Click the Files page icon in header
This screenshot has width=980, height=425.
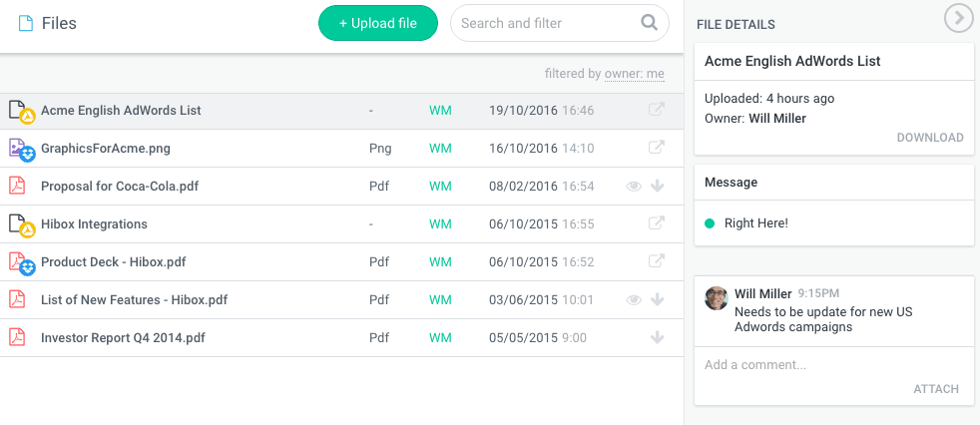(26, 23)
